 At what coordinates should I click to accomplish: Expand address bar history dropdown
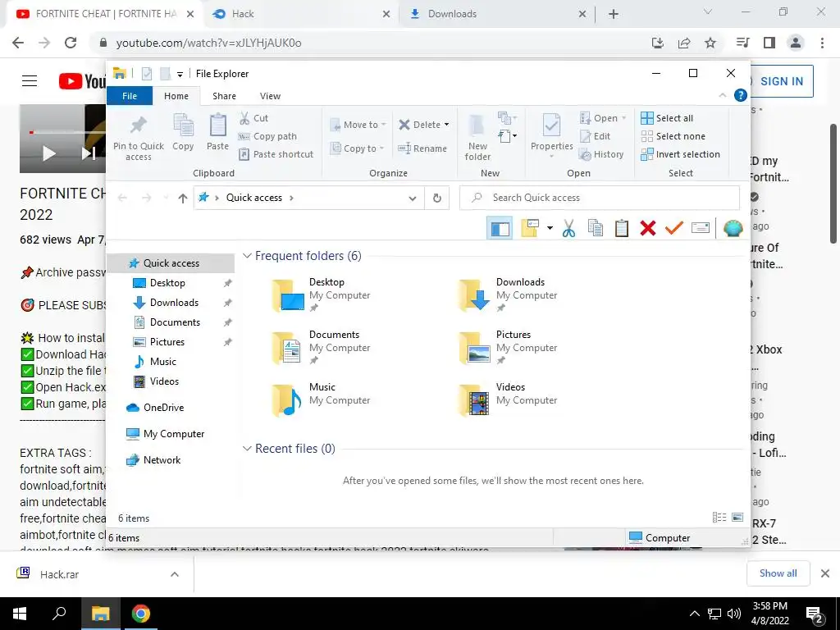(x=413, y=199)
